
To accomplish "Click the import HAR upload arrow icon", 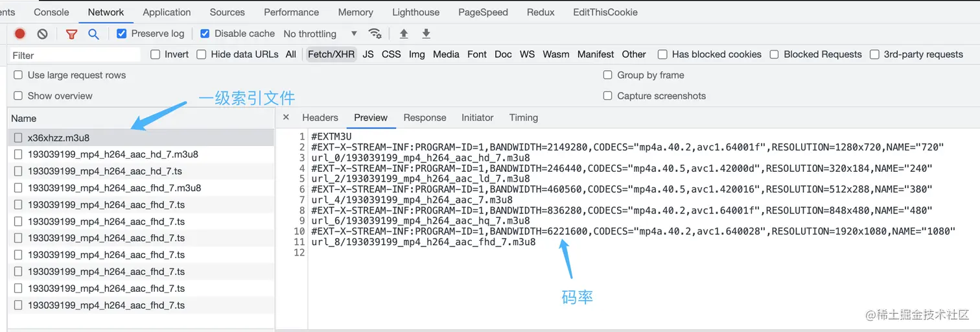I will tap(404, 34).
